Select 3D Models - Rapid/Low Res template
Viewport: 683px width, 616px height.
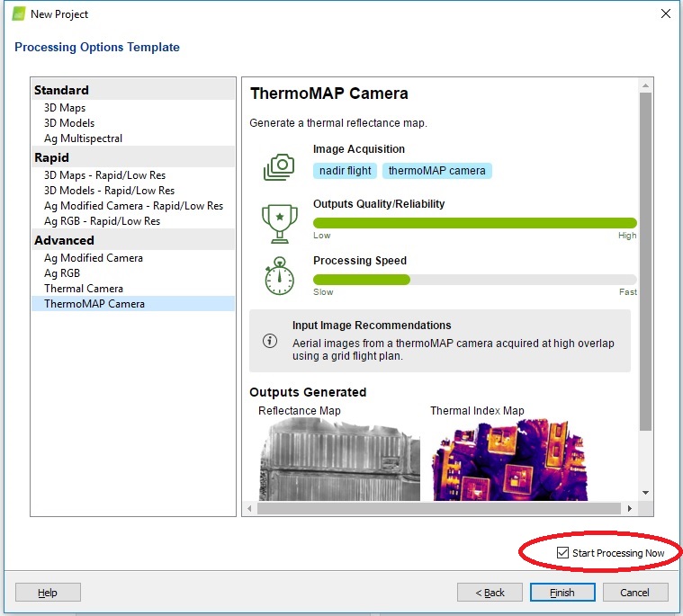point(133,191)
